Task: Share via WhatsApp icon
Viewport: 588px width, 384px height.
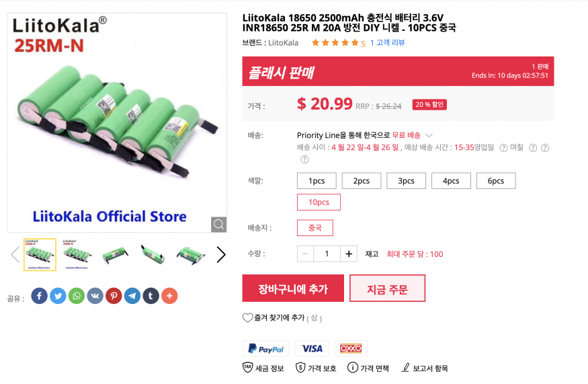Action: (x=77, y=296)
